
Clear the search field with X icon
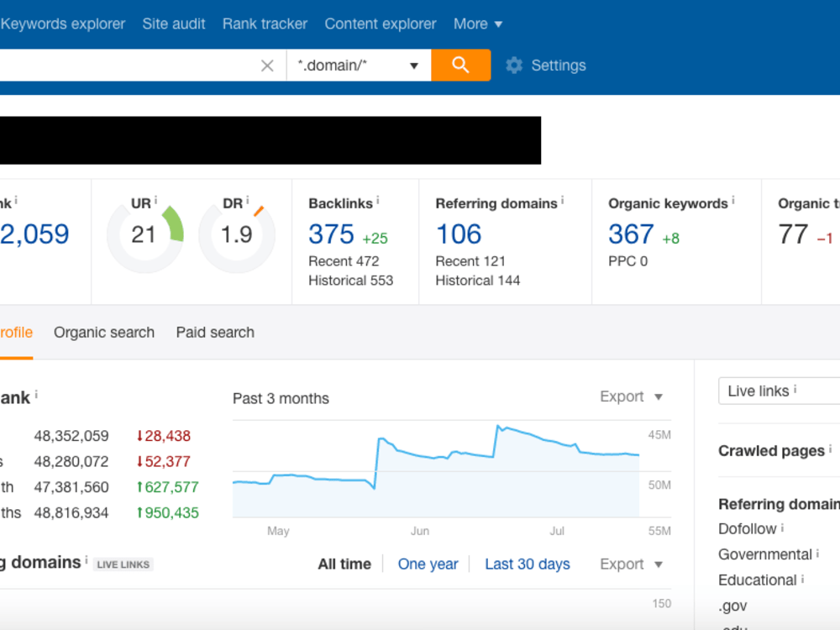pyautogui.click(x=267, y=66)
